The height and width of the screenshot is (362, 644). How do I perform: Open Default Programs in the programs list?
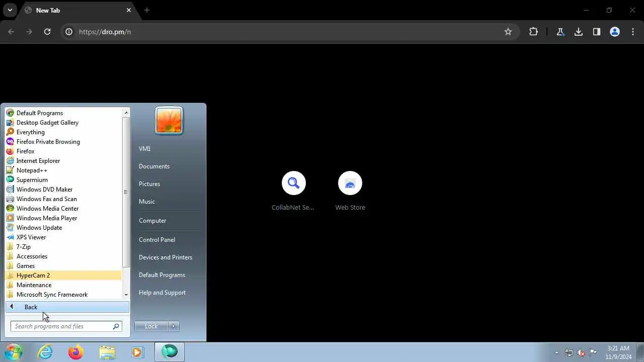pos(63,113)
